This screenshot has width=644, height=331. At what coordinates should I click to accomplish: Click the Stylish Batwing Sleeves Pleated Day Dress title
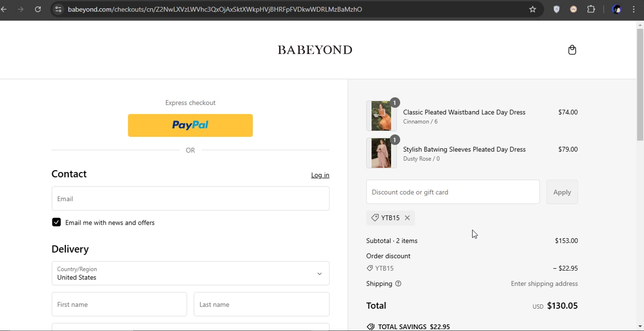coord(464,149)
